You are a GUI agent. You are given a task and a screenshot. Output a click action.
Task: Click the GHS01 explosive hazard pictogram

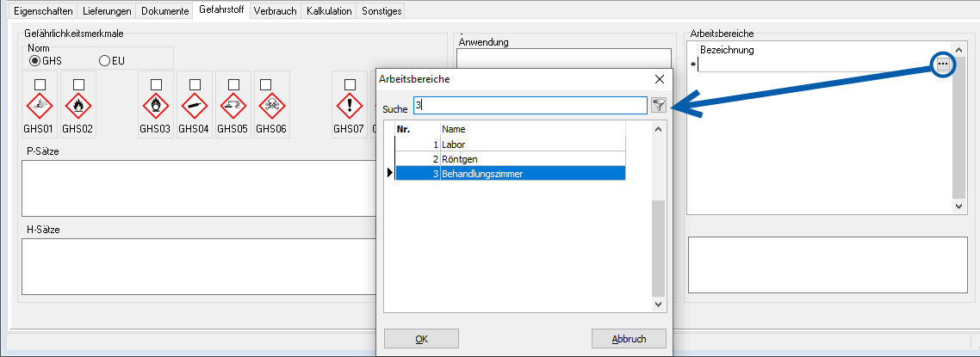point(40,108)
